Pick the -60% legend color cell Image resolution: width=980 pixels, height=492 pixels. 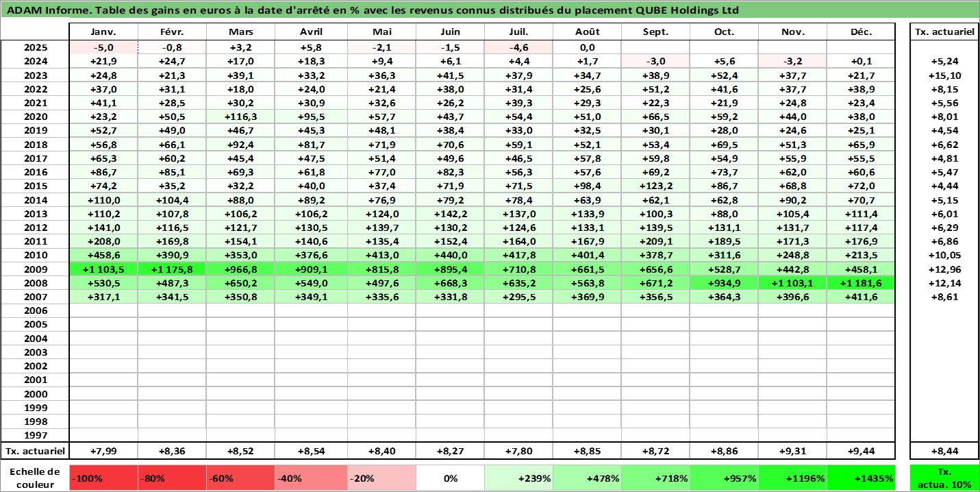click(x=241, y=478)
